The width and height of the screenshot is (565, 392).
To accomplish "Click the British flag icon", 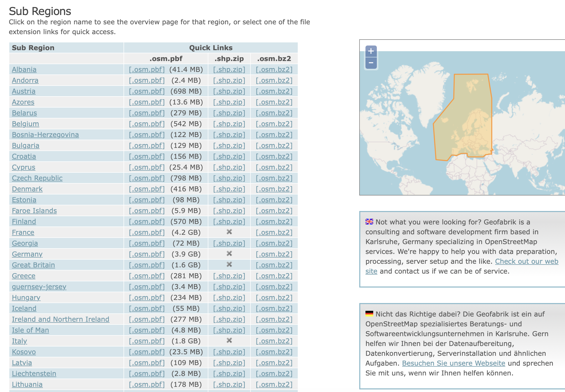I will point(369,222).
